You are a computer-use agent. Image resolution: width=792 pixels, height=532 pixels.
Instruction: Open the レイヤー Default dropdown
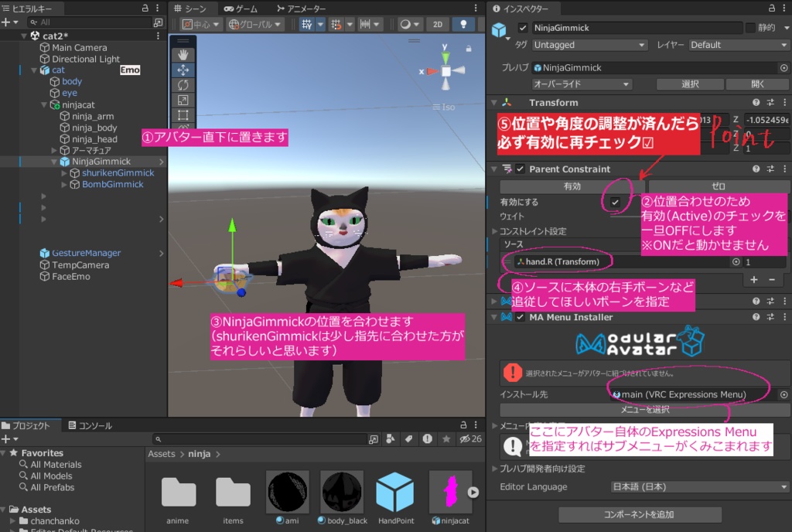pyautogui.click(x=739, y=45)
